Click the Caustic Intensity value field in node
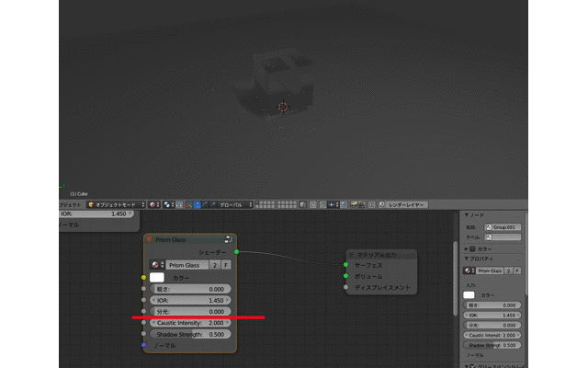The width and height of the screenshot is (588, 368). 191,323
